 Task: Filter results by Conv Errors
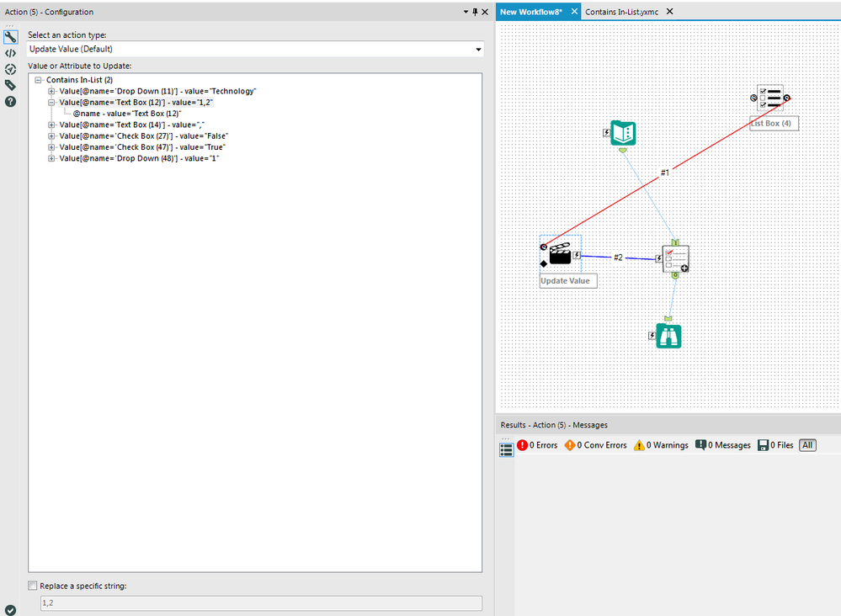click(x=595, y=445)
